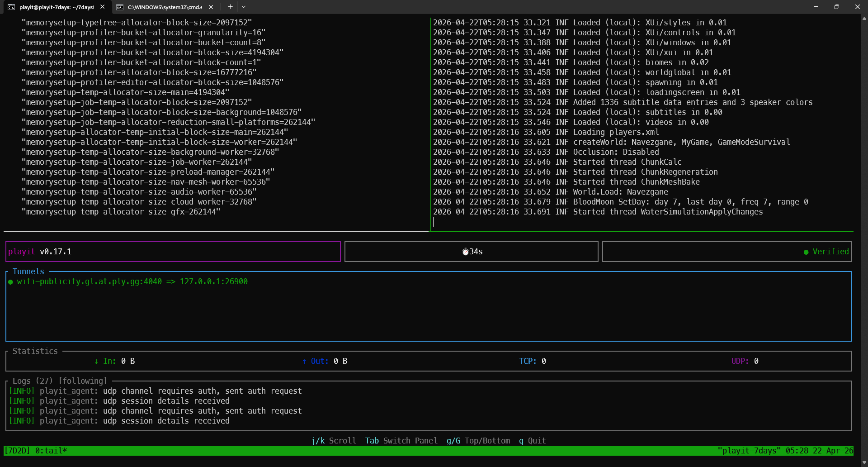Click the Tunnels panel title
This screenshot has width=868, height=467.
(28, 272)
